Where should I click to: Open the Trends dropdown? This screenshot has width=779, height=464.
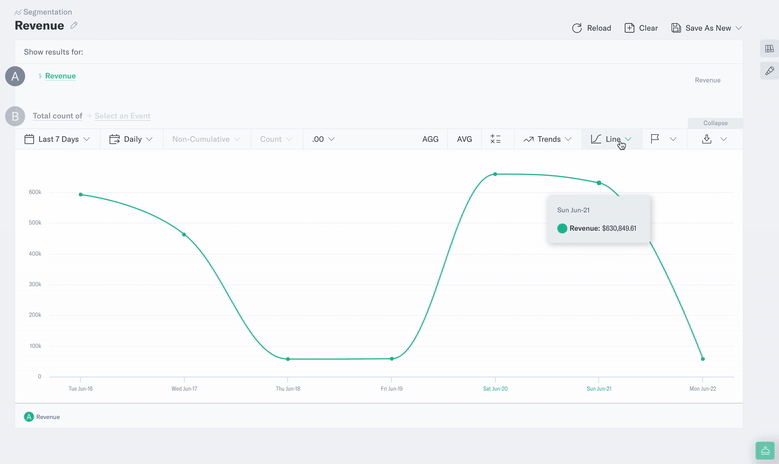[548, 139]
